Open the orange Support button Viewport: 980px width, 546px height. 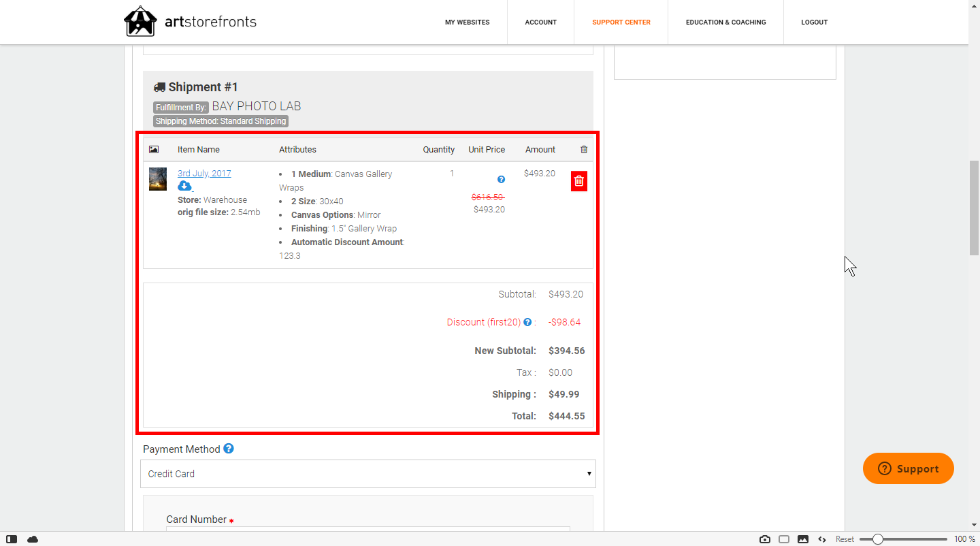coord(909,468)
